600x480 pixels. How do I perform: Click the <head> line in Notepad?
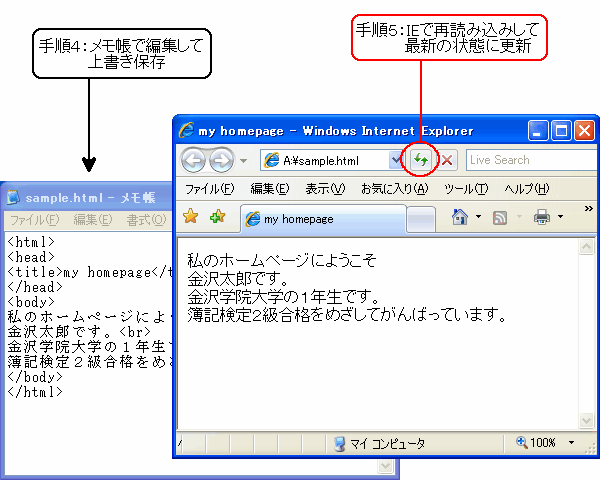coord(31,257)
